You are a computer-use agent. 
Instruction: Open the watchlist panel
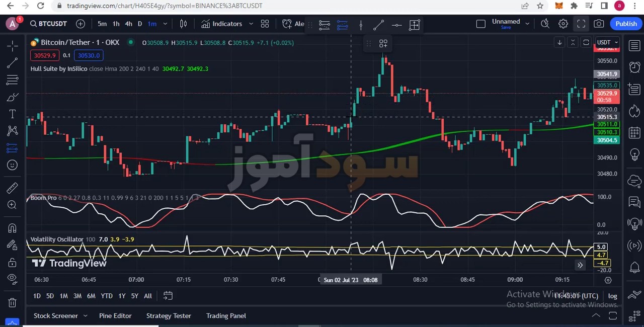(x=634, y=46)
